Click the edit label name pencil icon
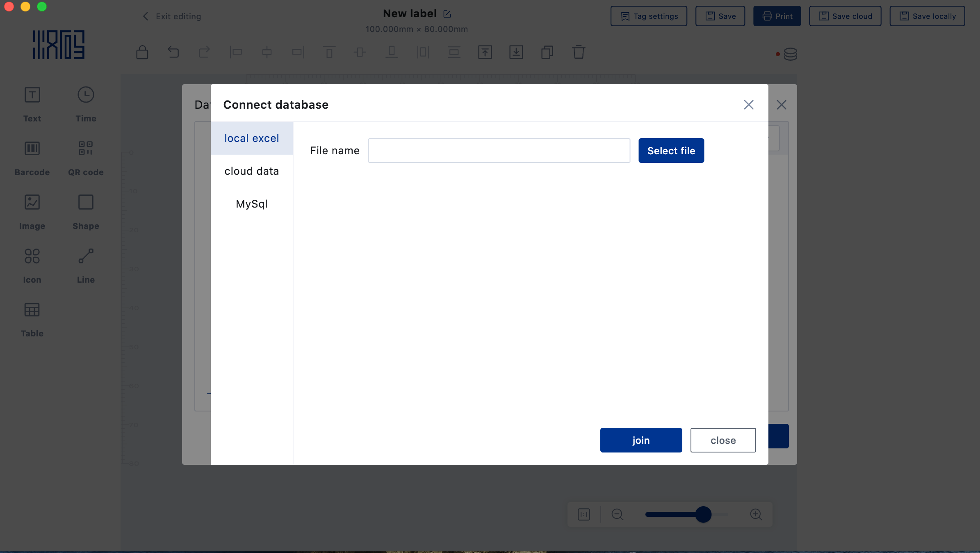The image size is (980, 553). [447, 14]
